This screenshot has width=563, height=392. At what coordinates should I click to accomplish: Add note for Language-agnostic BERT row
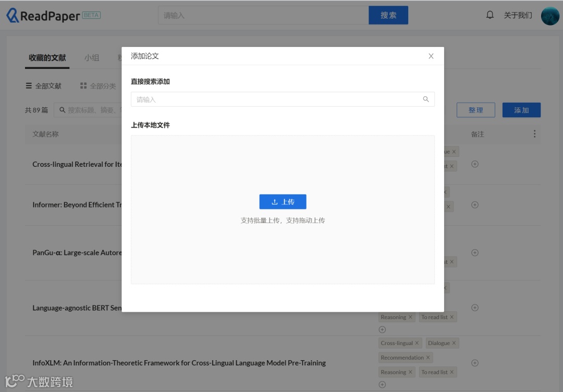(x=475, y=308)
